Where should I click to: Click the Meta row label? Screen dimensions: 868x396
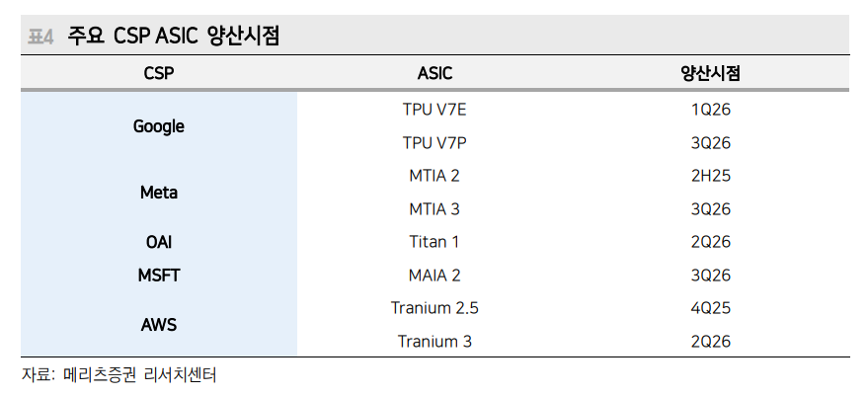point(158,193)
